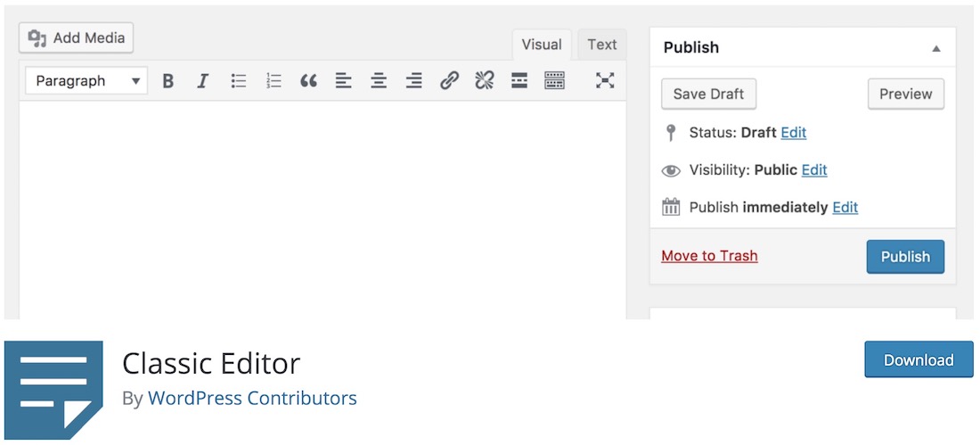Toggle the toolbar kitchen sink

554,81
